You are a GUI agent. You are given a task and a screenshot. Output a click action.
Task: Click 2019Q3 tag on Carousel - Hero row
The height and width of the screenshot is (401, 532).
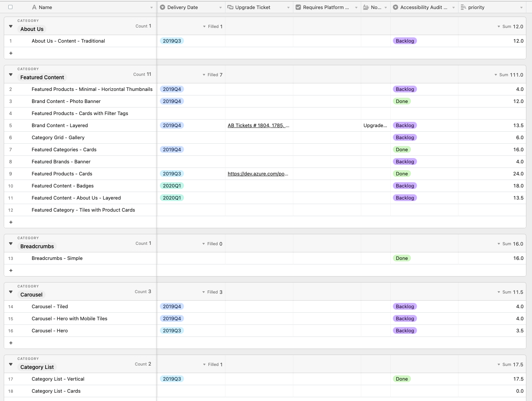tap(172, 331)
